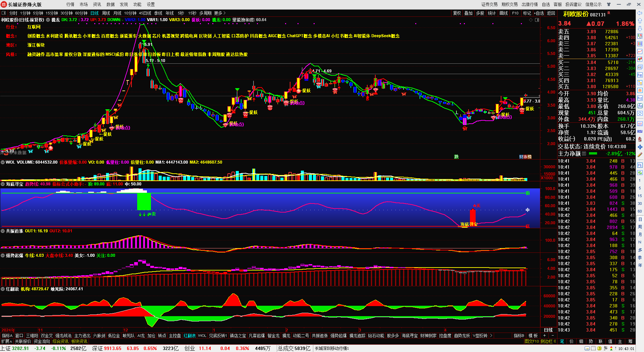
Task: Click the gold coin icon in status bar
Action: (599, 348)
